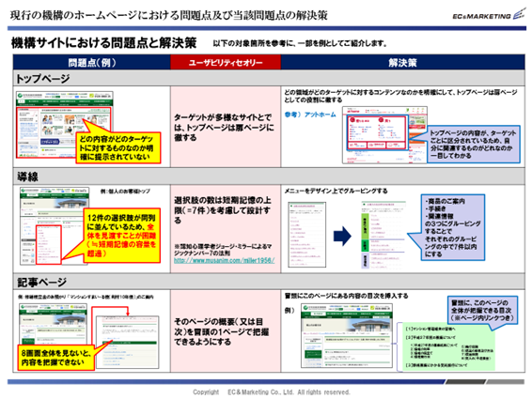Viewport: 532px width, 399px height.
Task: Open the article page problem screenshot
Action: [x=54, y=326]
